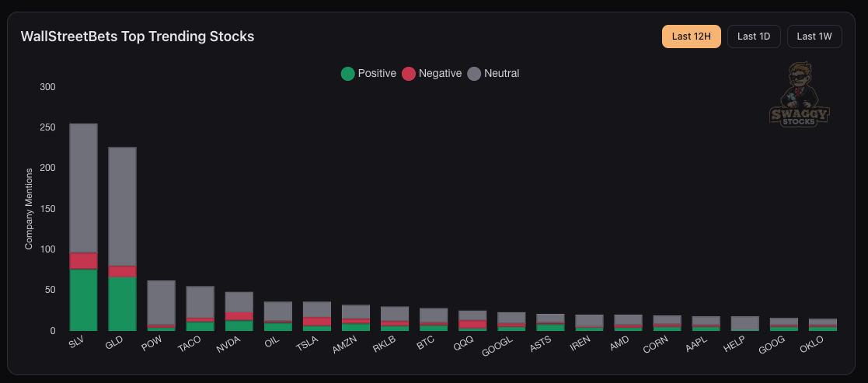868x383 pixels.
Task: Select the TACO bar in chart
Action: click(x=200, y=303)
